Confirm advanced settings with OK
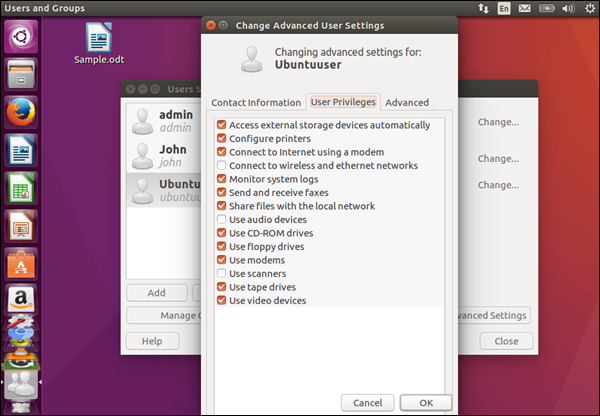 [x=426, y=403]
